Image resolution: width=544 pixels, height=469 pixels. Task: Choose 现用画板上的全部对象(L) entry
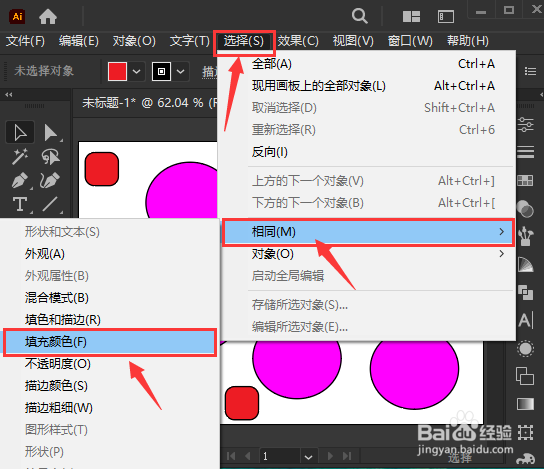click(x=368, y=86)
